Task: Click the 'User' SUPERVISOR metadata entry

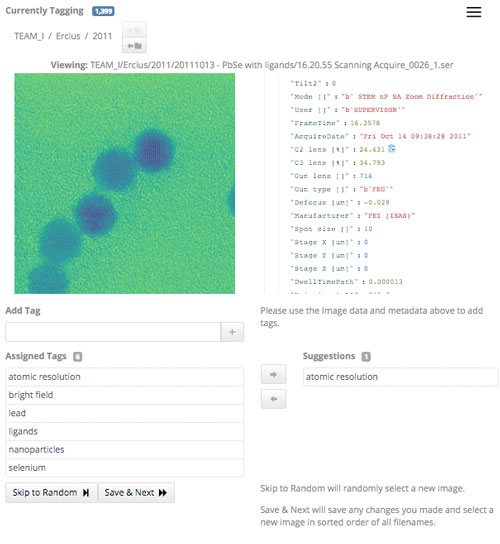Action: pos(348,110)
